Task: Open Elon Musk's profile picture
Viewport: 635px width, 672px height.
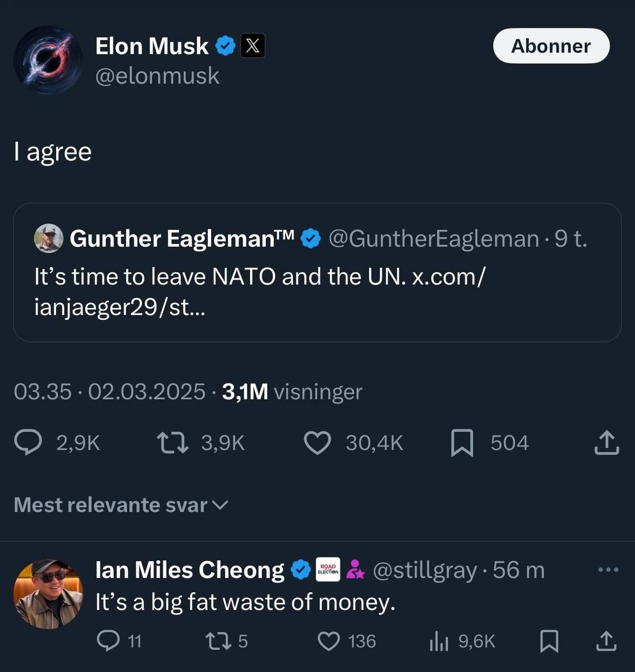Action: (x=48, y=60)
